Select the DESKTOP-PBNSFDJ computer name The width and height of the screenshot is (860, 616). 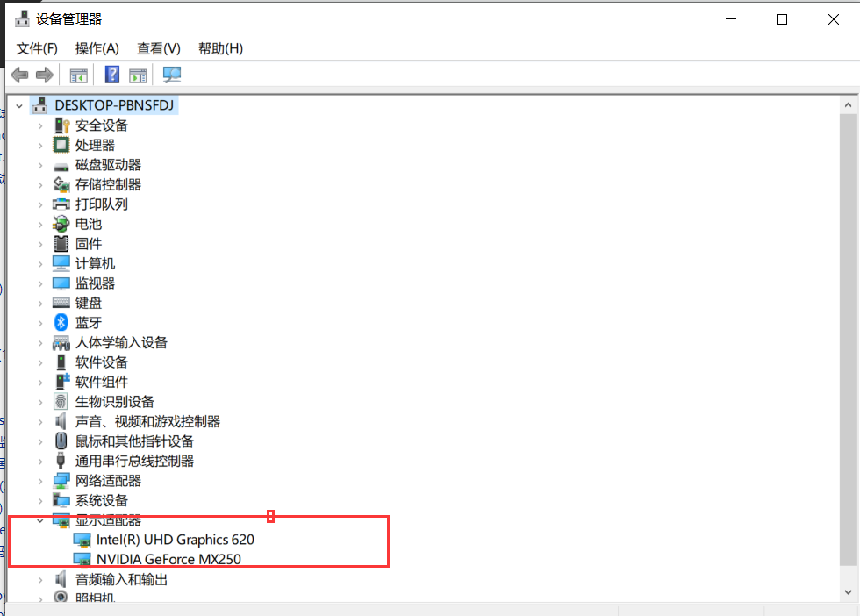[x=114, y=105]
